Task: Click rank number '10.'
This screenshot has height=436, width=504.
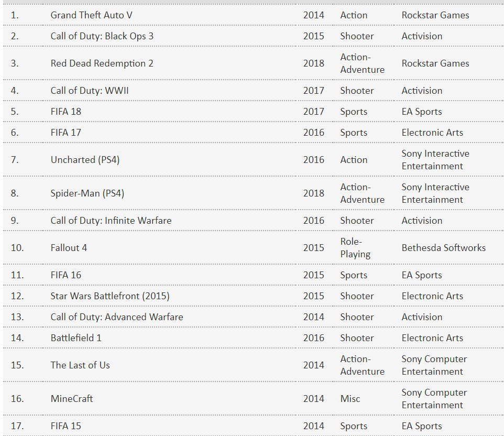Action: pyautogui.click(x=17, y=248)
